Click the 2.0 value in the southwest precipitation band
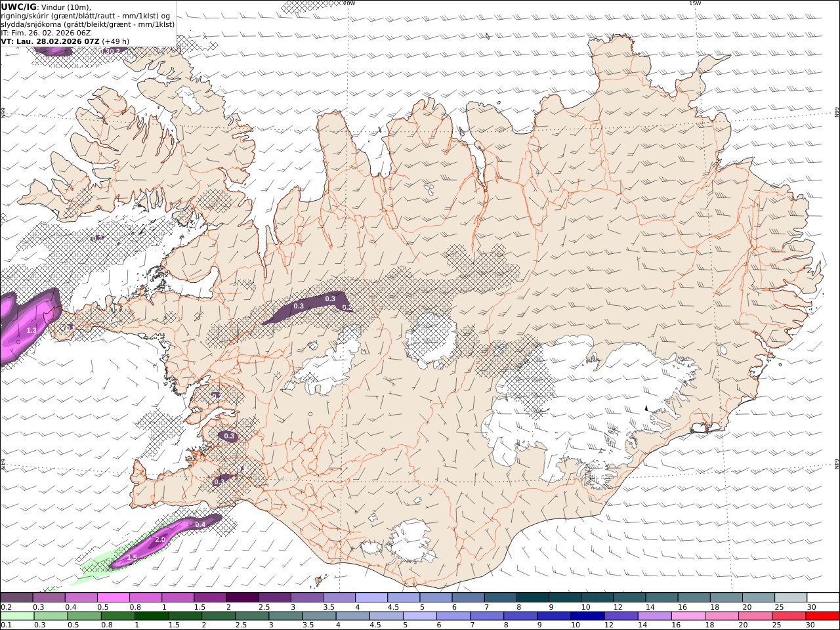840x630 pixels. click(159, 540)
